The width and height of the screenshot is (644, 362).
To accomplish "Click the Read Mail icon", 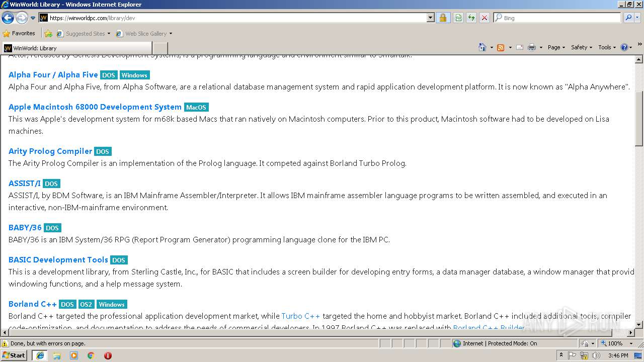I will pos(520,47).
